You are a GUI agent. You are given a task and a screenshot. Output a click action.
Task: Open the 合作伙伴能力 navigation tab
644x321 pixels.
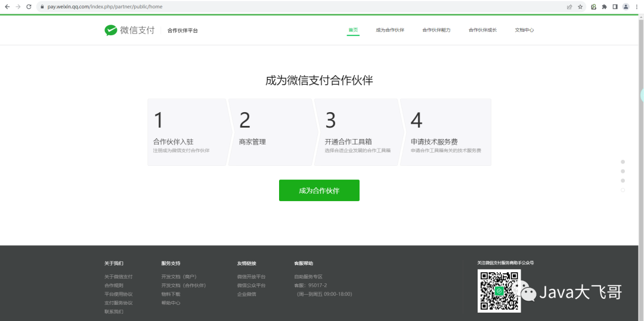pyautogui.click(x=436, y=30)
